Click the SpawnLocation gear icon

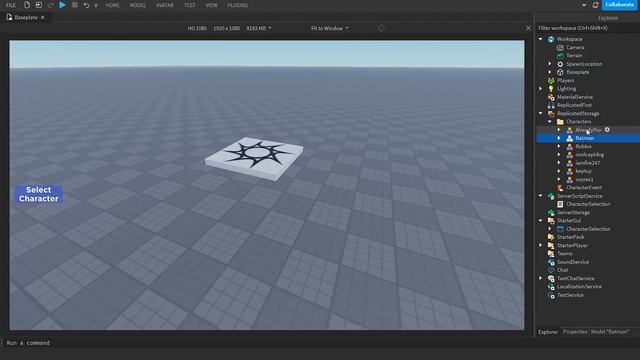[x=560, y=64]
